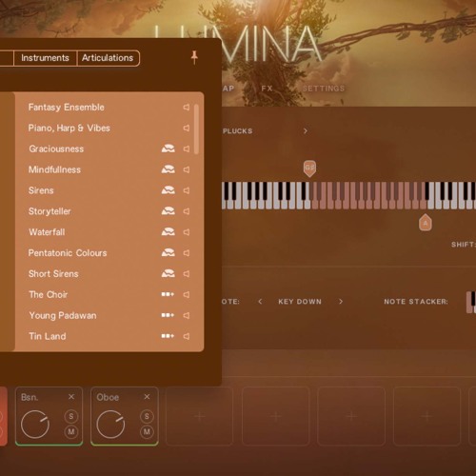Click the cloud type icon beside Waterfall
Image resolution: width=476 pixels, height=476 pixels.
pos(168,232)
